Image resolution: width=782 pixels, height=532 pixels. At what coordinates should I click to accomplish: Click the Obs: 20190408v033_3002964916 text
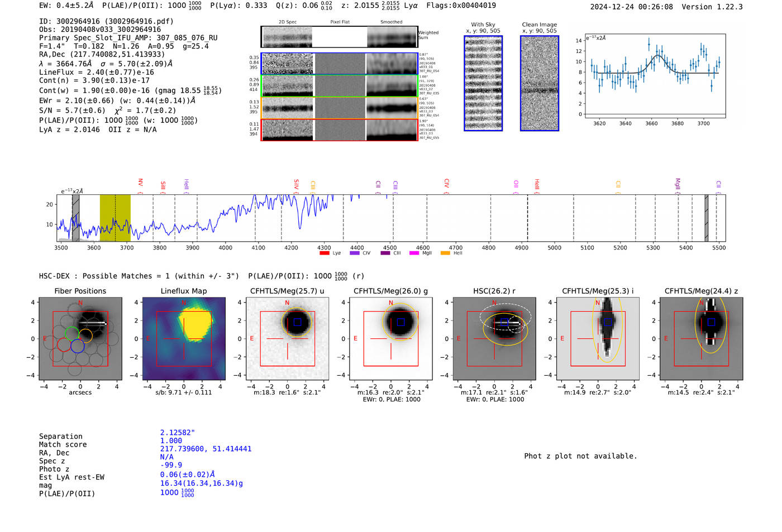[100, 30]
